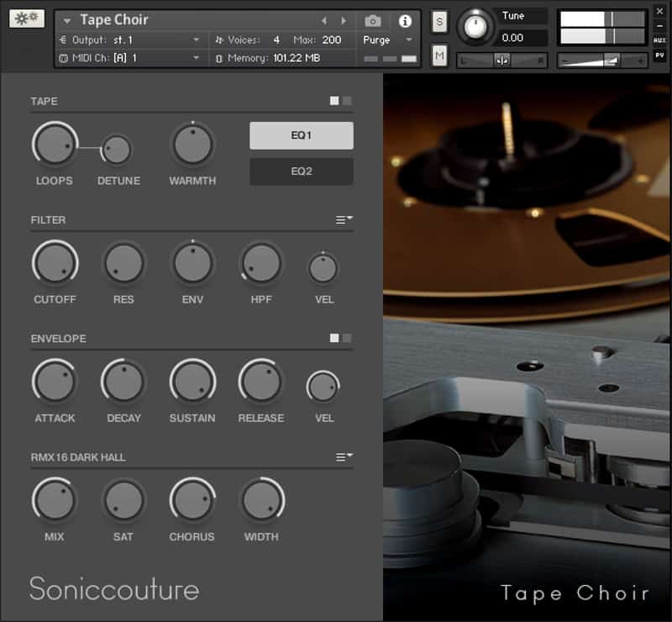Click the AUX button in header

tap(659, 40)
